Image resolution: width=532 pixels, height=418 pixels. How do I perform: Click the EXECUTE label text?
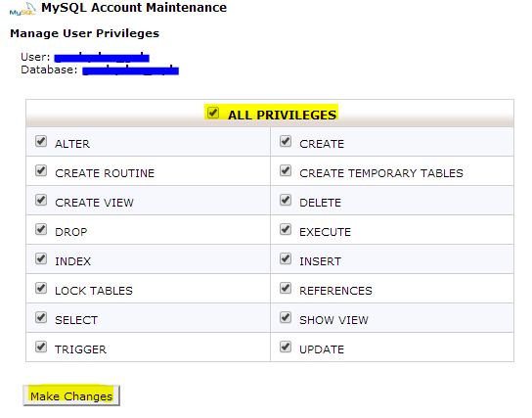click(325, 232)
